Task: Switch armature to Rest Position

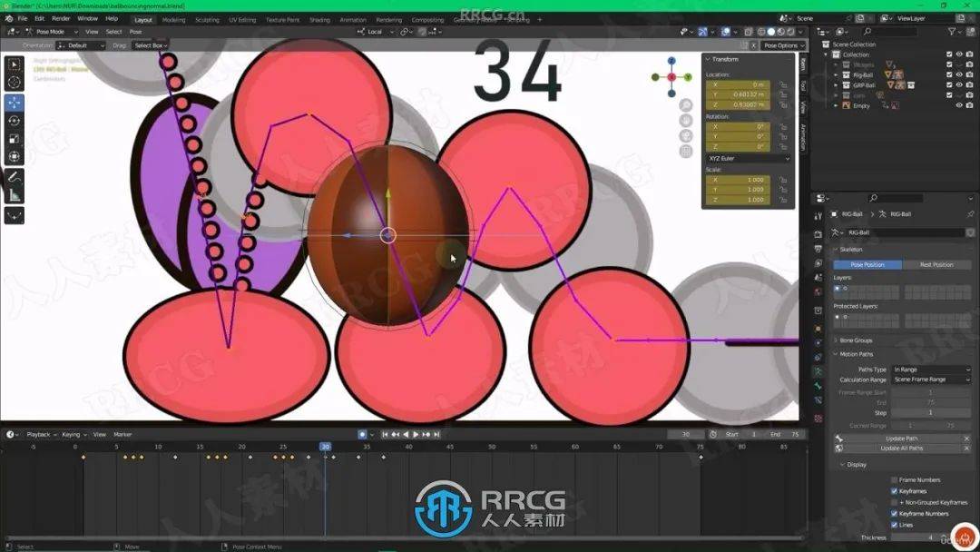Action: click(x=936, y=265)
